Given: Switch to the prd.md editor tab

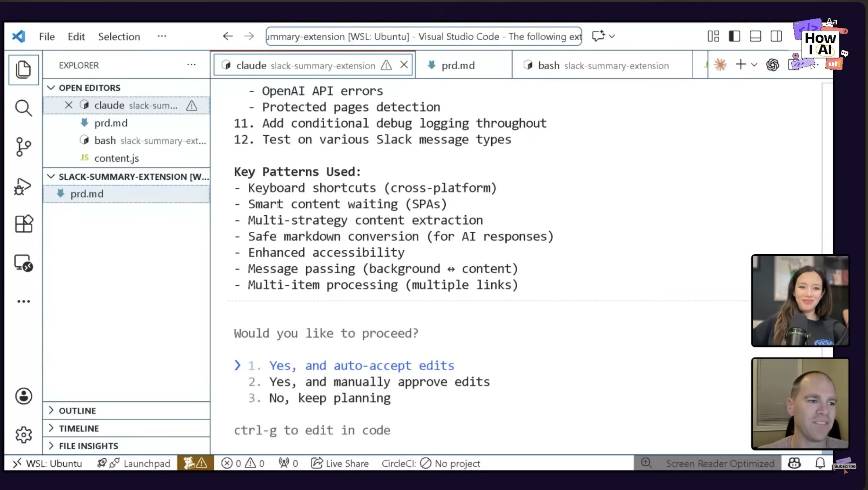Looking at the screenshot, I should point(457,65).
